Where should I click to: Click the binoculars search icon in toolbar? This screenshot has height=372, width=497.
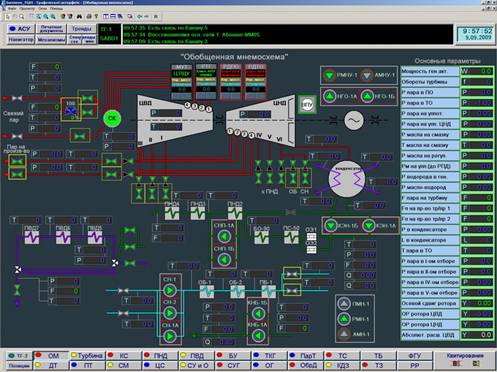(79, 16)
